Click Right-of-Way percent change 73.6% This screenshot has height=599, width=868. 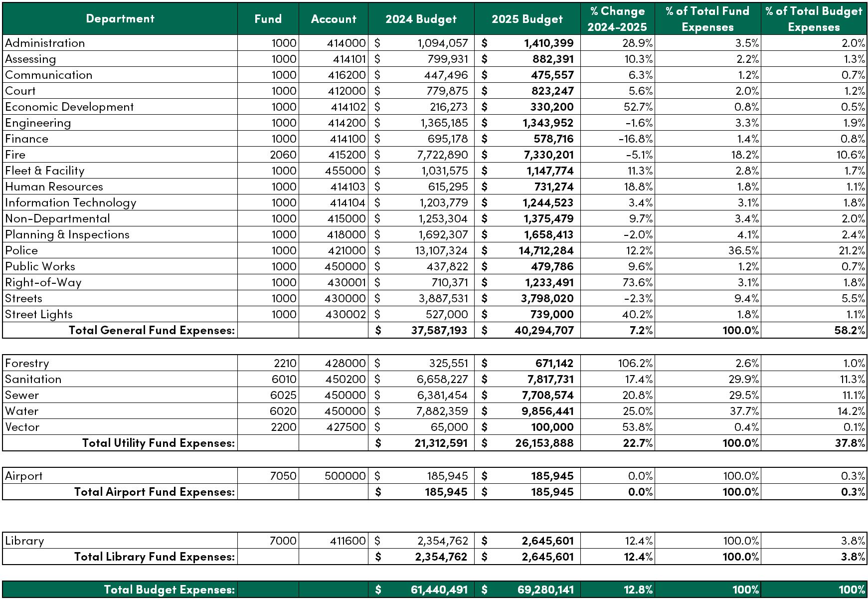click(x=637, y=282)
